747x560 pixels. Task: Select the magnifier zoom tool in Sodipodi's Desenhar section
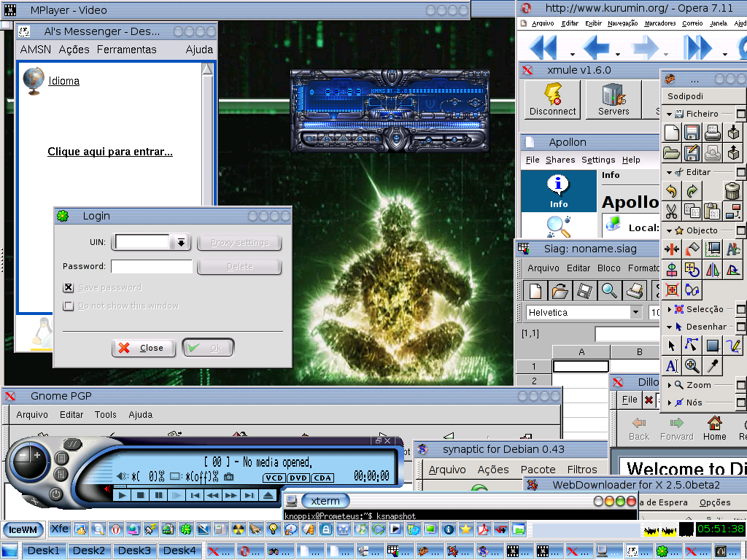(x=692, y=366)
